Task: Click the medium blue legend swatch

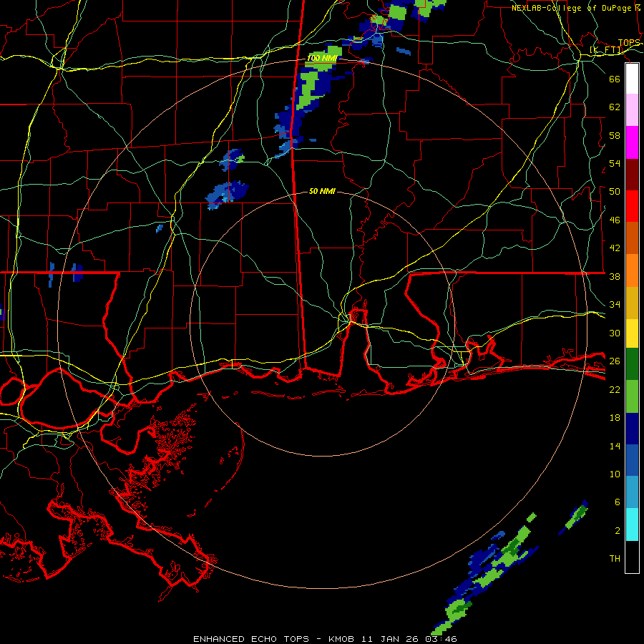Action: 632,460
